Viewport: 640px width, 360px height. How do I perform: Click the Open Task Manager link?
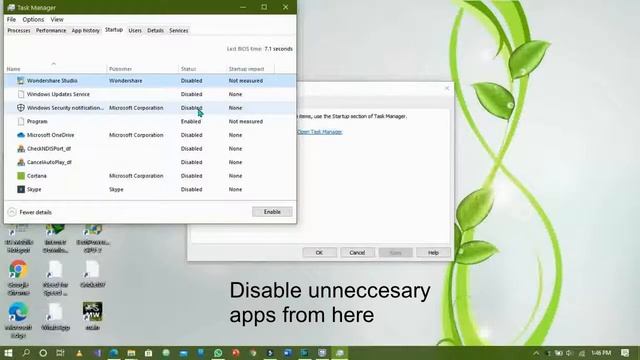[x=320, y=132]
